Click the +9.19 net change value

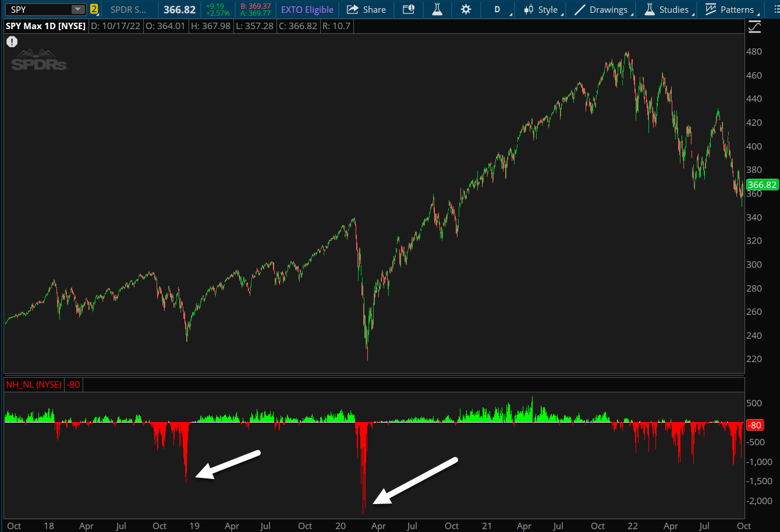click(x=215, y=6)
